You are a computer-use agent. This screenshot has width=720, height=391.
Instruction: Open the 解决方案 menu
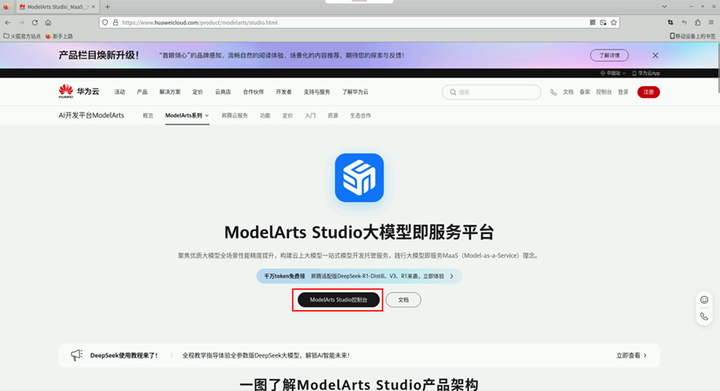click(x=170, y=92)
